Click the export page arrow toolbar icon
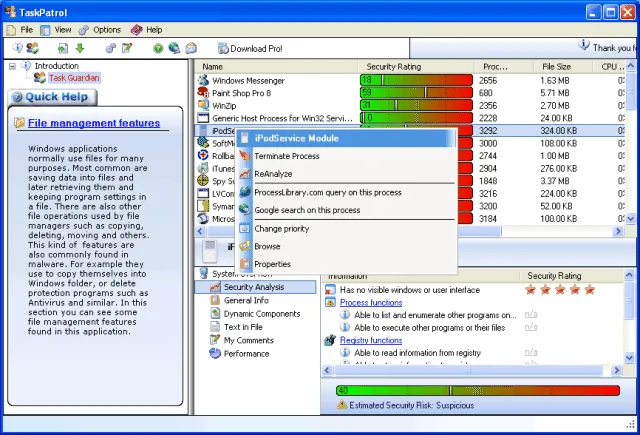640x435 pixels. (x=63, y=48)
